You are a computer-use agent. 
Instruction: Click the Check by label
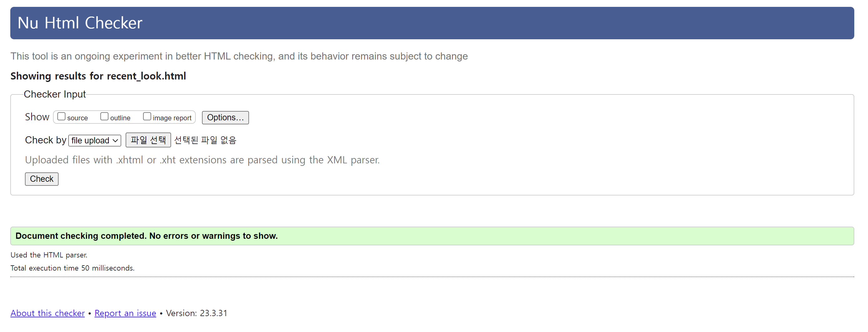pos(46,140)
